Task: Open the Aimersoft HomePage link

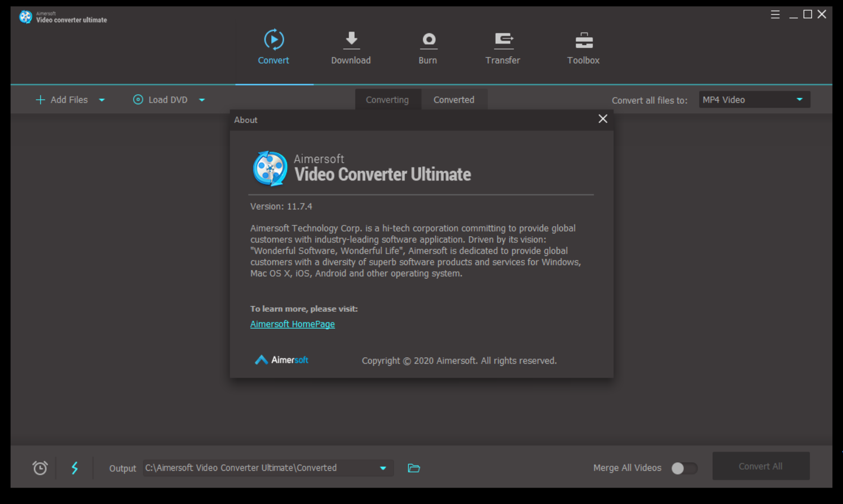Action: coord(293,324)
